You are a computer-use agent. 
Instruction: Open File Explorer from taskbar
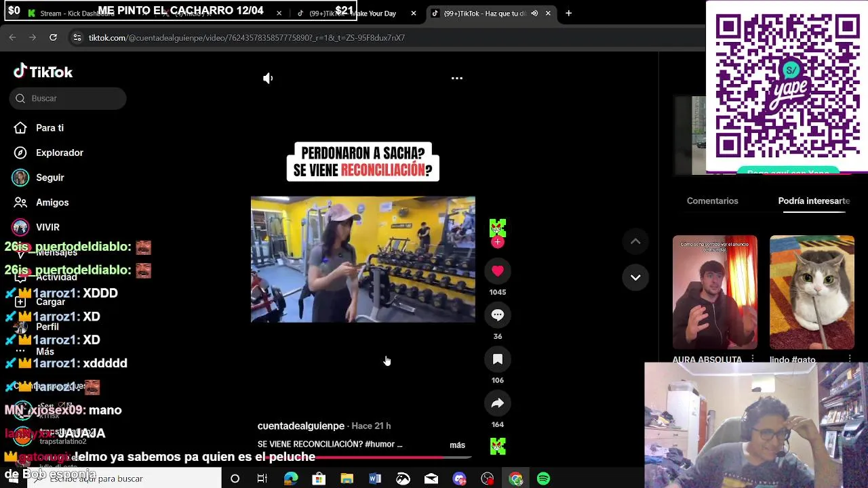[347, 479]
